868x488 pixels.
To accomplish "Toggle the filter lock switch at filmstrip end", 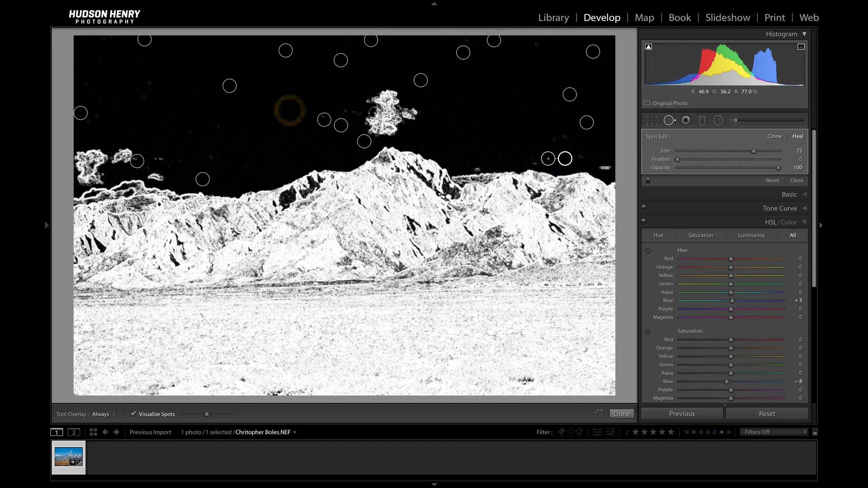I will (x=815, y=432).
